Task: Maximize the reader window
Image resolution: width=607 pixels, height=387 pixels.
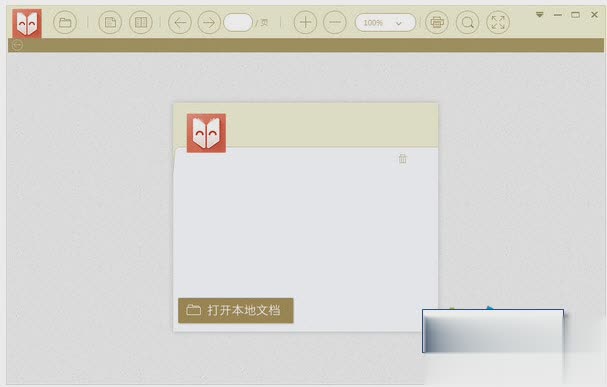Action: pyautogui.click(x=576, y=15)
